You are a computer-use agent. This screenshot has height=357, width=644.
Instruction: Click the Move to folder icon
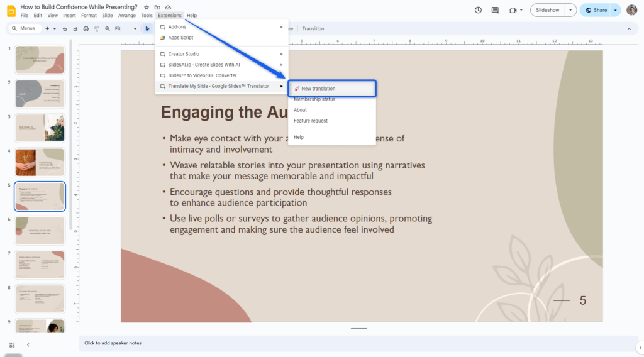click(157, 7)
